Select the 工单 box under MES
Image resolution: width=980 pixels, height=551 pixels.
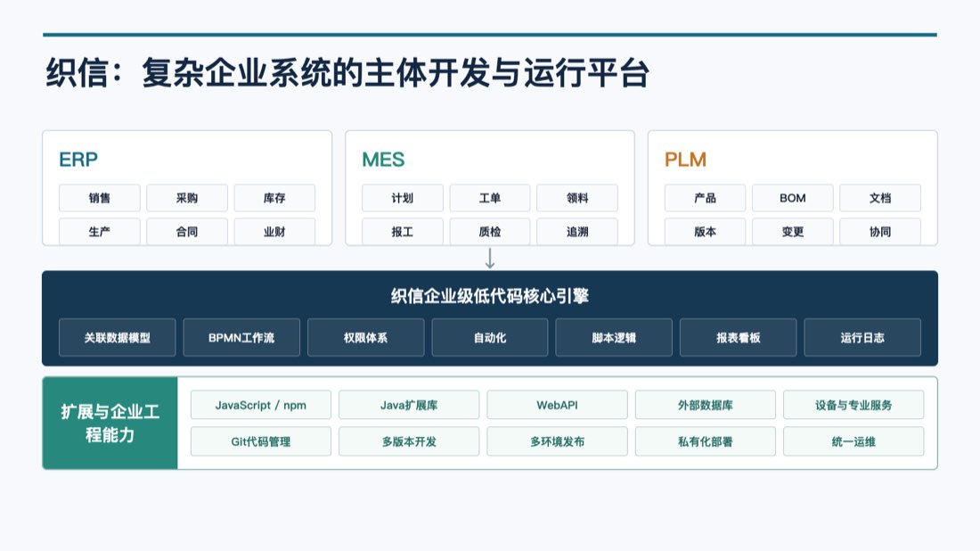(x=490, y=198)
